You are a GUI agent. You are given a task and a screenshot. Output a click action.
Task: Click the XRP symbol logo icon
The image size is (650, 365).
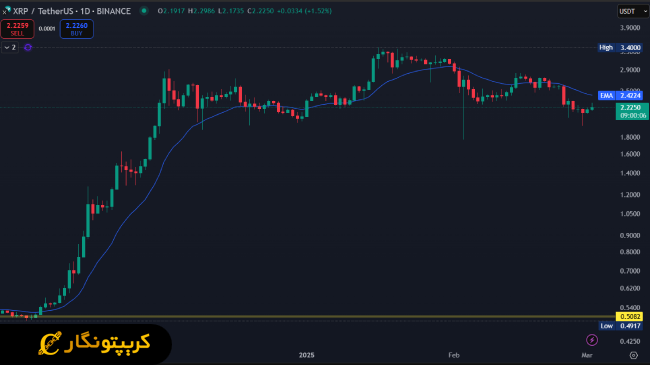pyautogui.click(x=7, y=10)
